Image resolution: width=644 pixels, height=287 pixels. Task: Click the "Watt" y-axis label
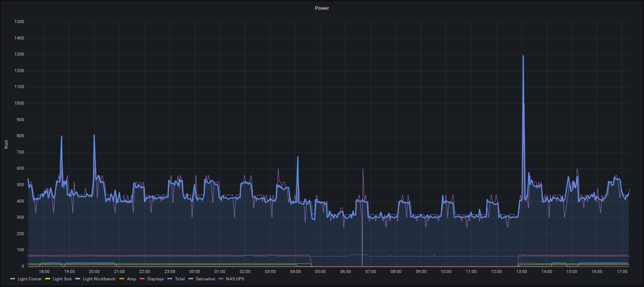[6, 145]
